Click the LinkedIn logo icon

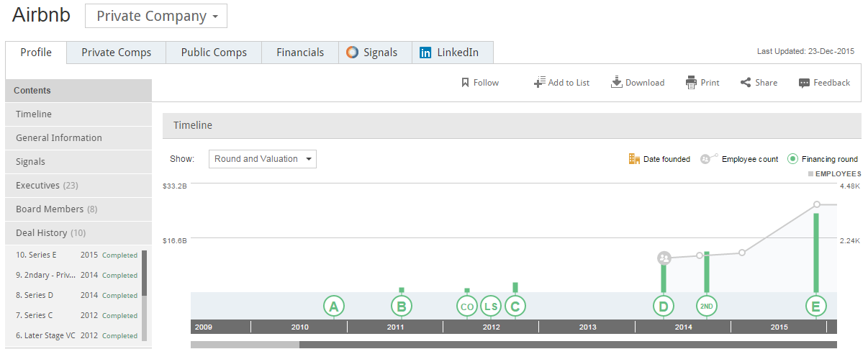point(426,53)
